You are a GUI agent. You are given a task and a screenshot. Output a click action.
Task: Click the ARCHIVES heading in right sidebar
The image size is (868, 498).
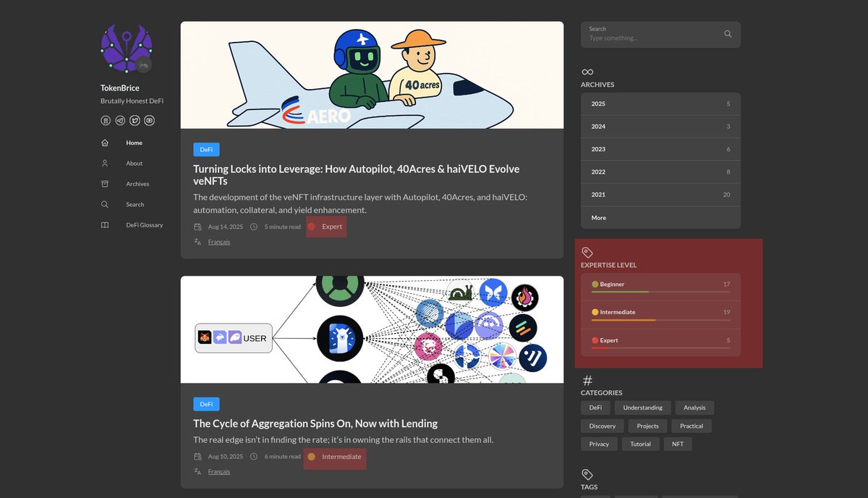[597, 85]
